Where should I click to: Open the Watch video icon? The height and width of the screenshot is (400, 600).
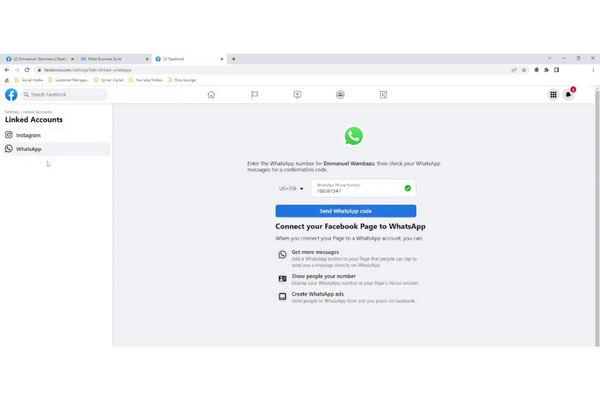coord(297,95)
